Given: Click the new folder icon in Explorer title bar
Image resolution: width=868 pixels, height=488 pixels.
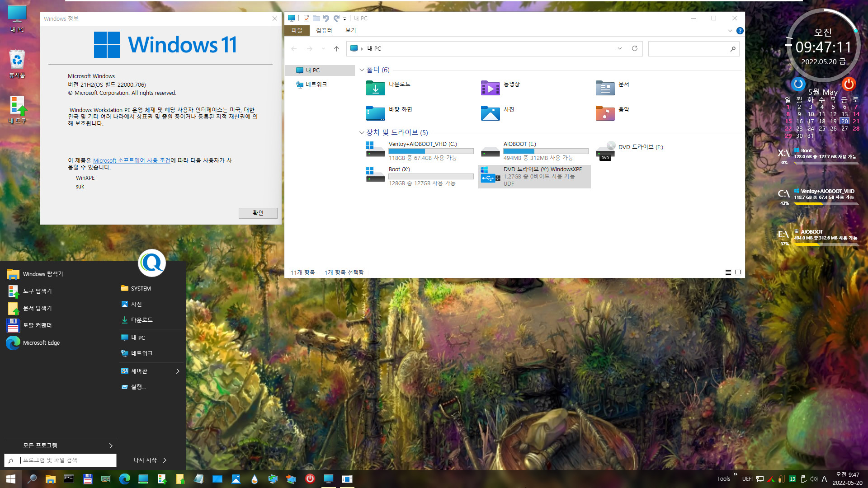Looking at the screenshot, I should [316, 19].
